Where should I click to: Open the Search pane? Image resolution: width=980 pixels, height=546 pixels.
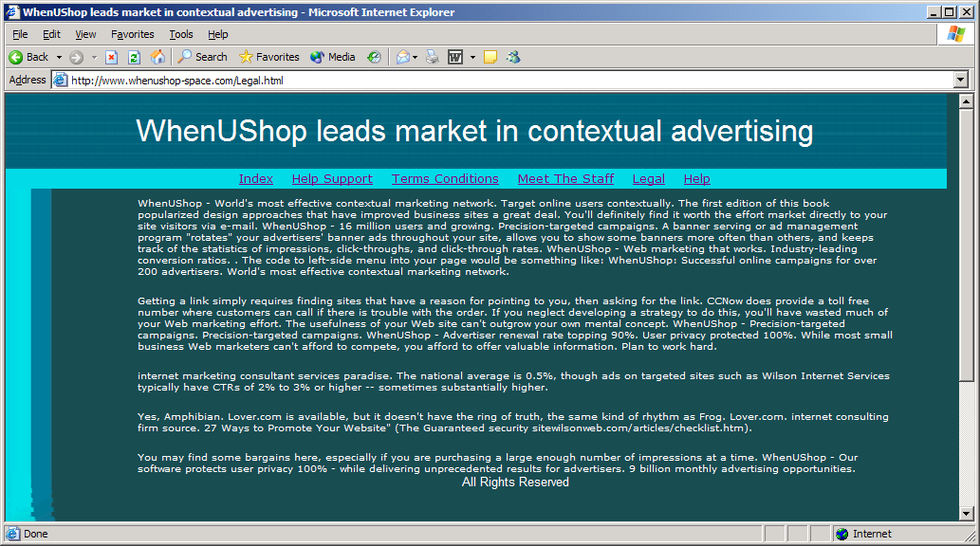202,57
